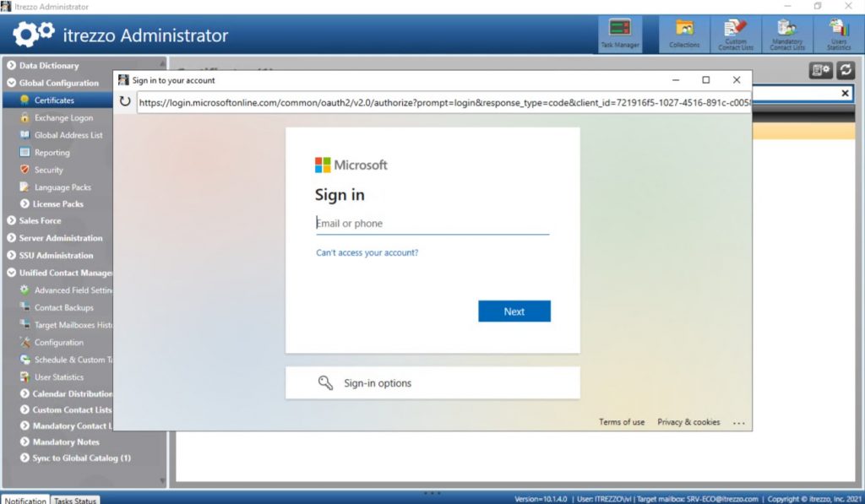Image resolution: width=865 pixels, height=504 pixels.
Task: Expand the Server Administration section
Action: pyautogui.click(x=11, y=238)
